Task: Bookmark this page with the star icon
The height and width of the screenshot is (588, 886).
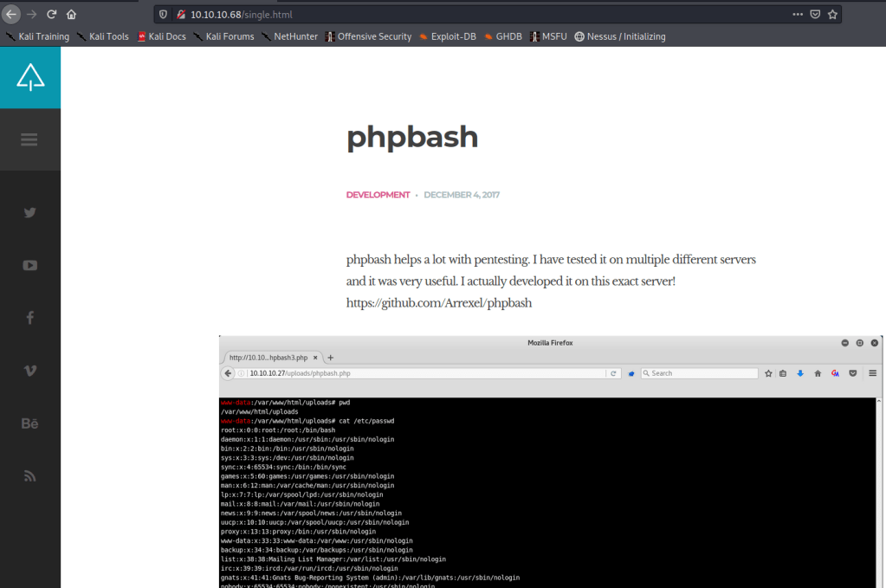Action: coord(832,15)
